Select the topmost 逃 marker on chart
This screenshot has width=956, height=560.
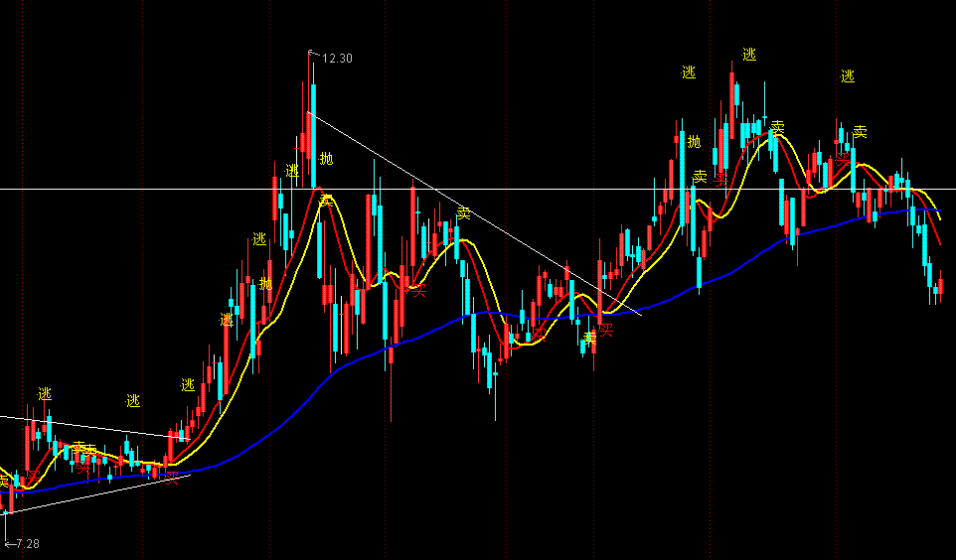pyautogui.click(x=749, y=55)
